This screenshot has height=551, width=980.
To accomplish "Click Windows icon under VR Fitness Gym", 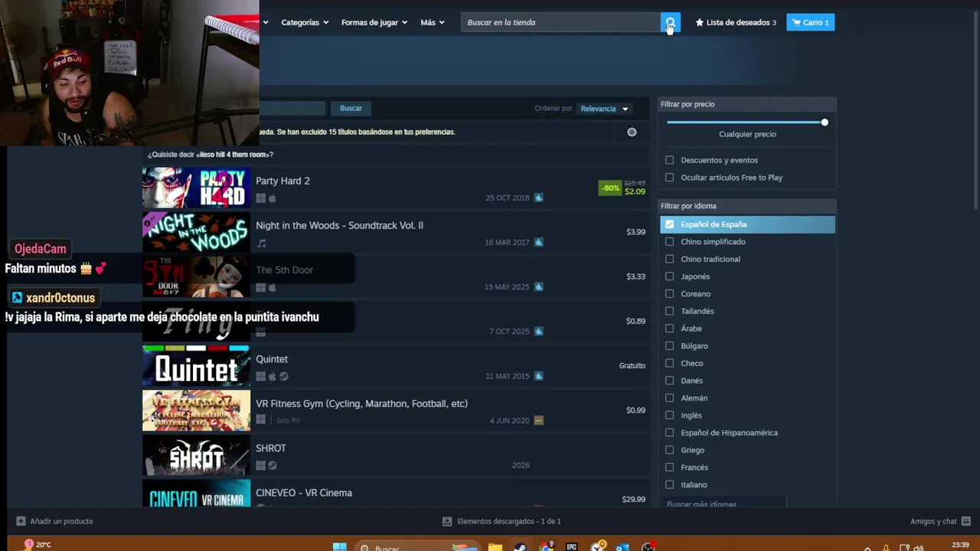I will click(260, 420).
